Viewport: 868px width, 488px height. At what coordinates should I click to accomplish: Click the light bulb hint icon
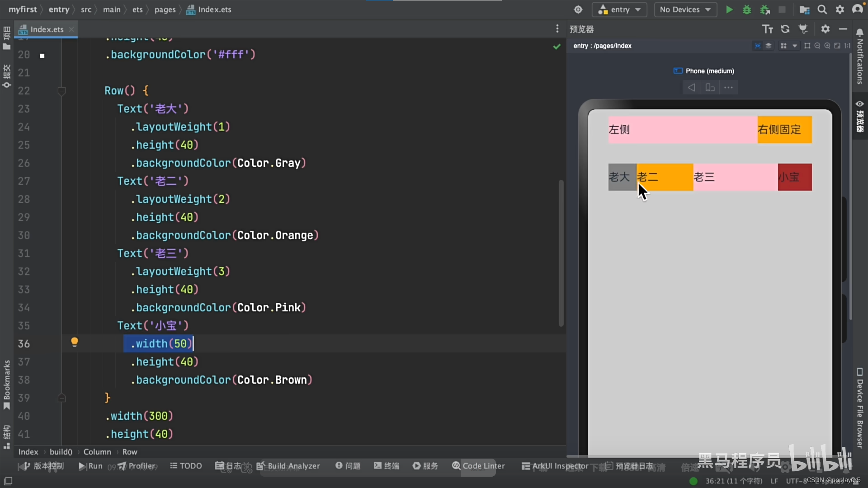[75, 342]
